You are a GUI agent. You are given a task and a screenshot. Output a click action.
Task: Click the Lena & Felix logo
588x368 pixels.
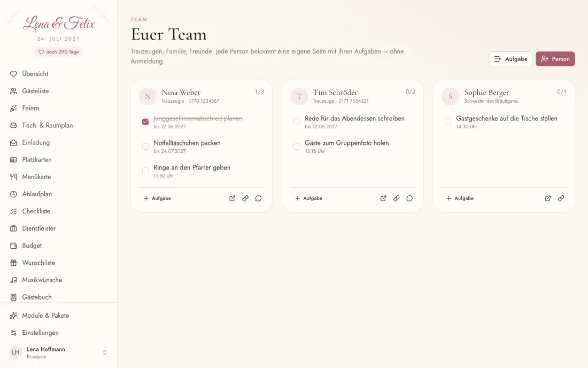coord(59,23)
